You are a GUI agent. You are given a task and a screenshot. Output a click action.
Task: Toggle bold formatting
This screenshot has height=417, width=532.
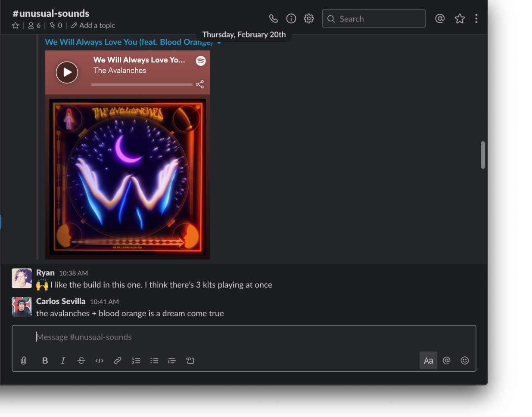45,361
